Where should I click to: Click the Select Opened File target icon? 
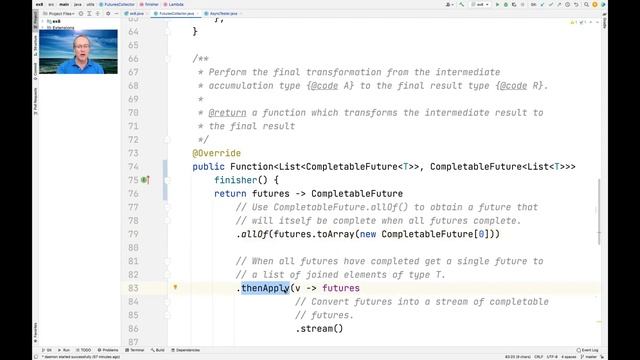(81, 13)
